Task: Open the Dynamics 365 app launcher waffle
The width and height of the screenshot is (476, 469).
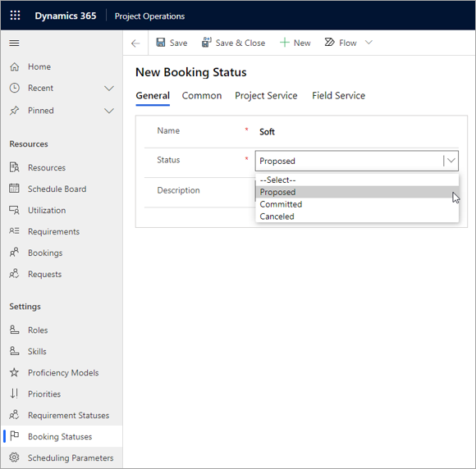Action: coord(15,15)
